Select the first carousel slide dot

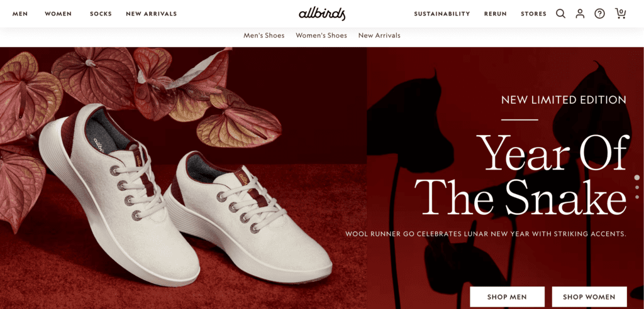pos(637,178)
